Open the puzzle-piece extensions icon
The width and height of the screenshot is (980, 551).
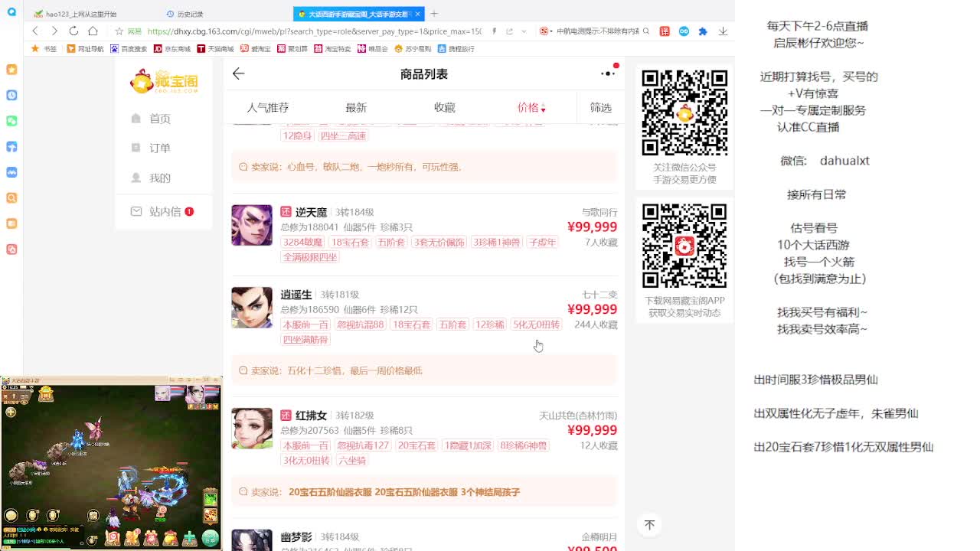703,31
